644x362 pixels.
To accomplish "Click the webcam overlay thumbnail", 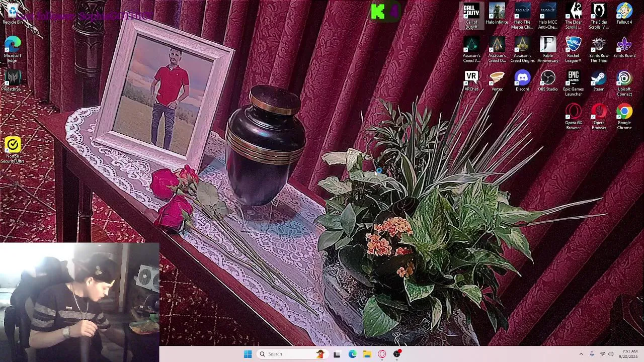I will pos(79,302).
